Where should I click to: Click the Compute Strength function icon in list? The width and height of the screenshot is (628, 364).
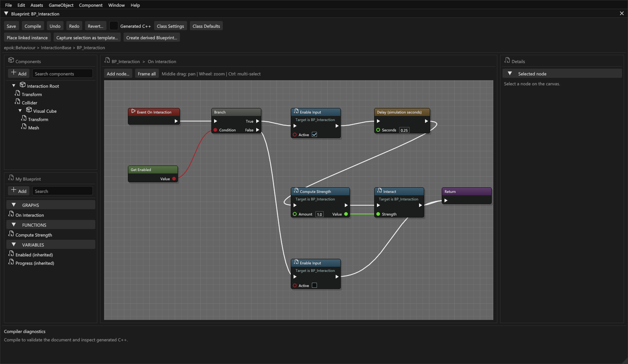11,234
